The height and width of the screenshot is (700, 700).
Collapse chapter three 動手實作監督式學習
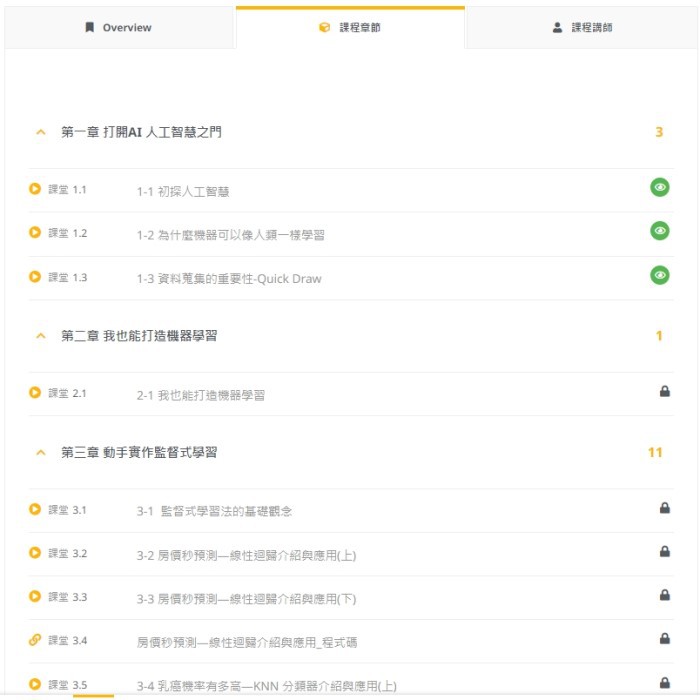point(41,453)
